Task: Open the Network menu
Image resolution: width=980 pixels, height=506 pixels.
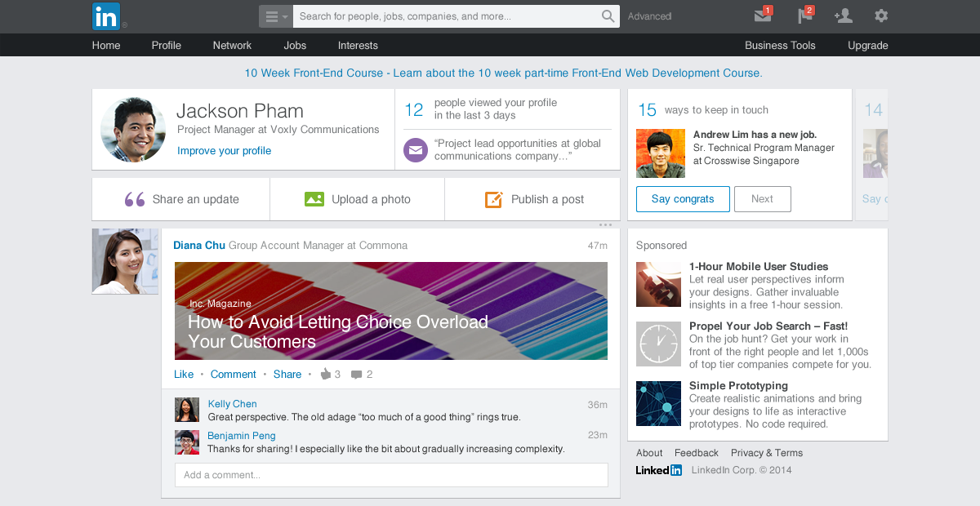Action: 232,46
